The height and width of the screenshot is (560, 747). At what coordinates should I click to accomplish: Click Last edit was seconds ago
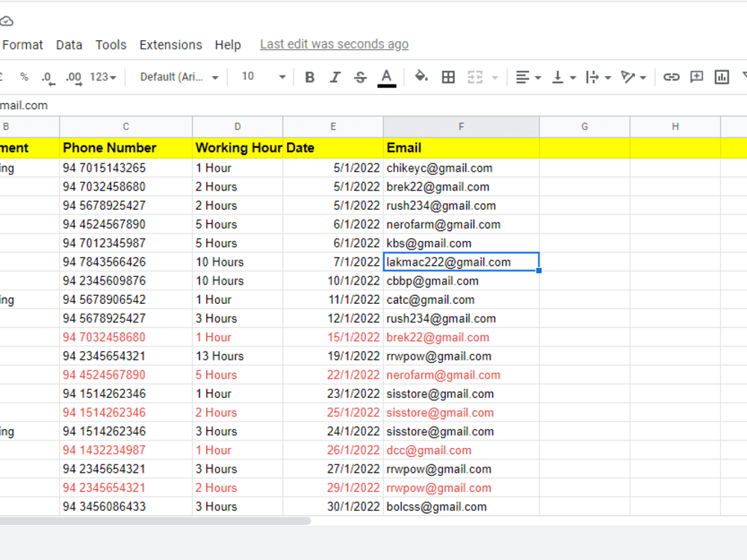(x=334, y=44)
